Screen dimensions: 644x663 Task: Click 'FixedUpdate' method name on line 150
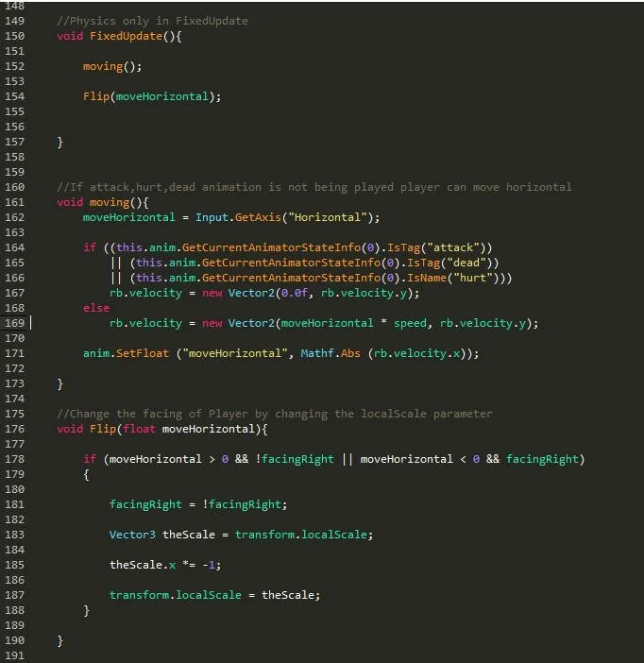126,37
